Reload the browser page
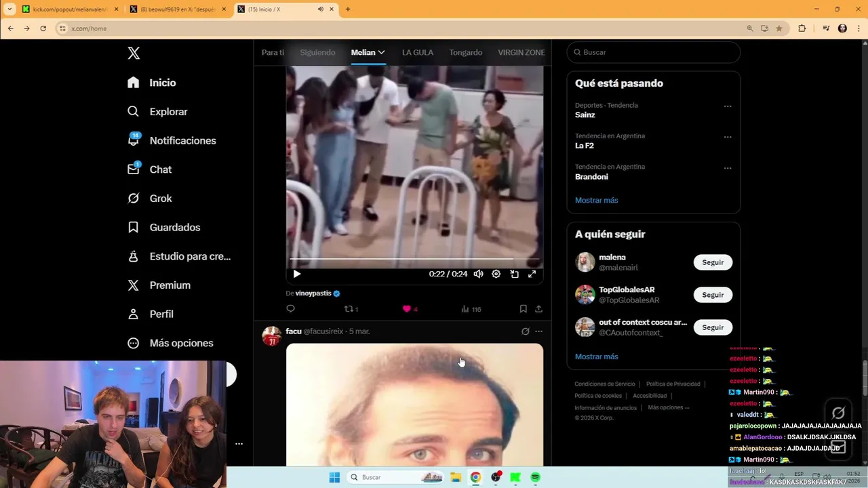 click(43, 28)
